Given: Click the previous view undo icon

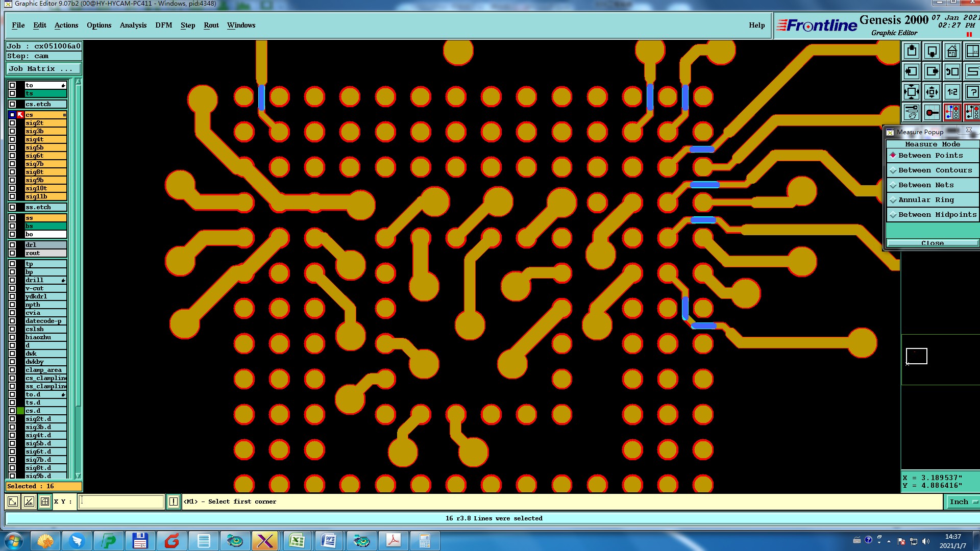Looking at the screenshot, I should (952, 72).
